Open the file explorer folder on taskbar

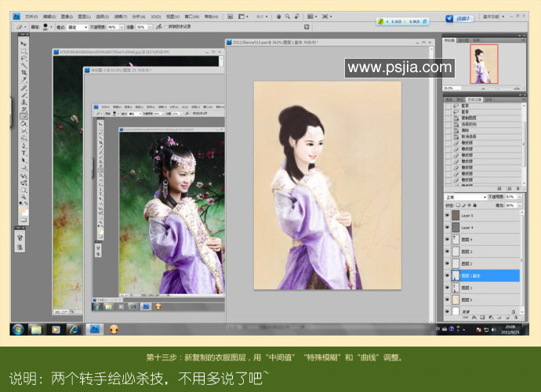coord(36,329)
